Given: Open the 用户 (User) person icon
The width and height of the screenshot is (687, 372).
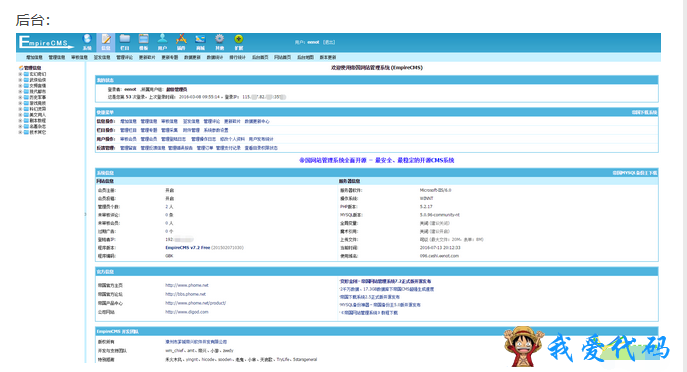Looking at the screenshot, I should (162, 42).
